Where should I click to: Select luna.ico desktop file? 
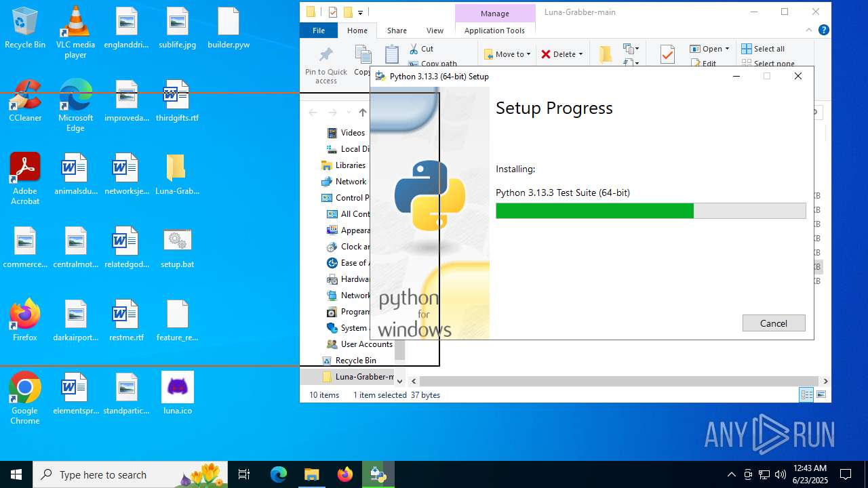point(177,393)
